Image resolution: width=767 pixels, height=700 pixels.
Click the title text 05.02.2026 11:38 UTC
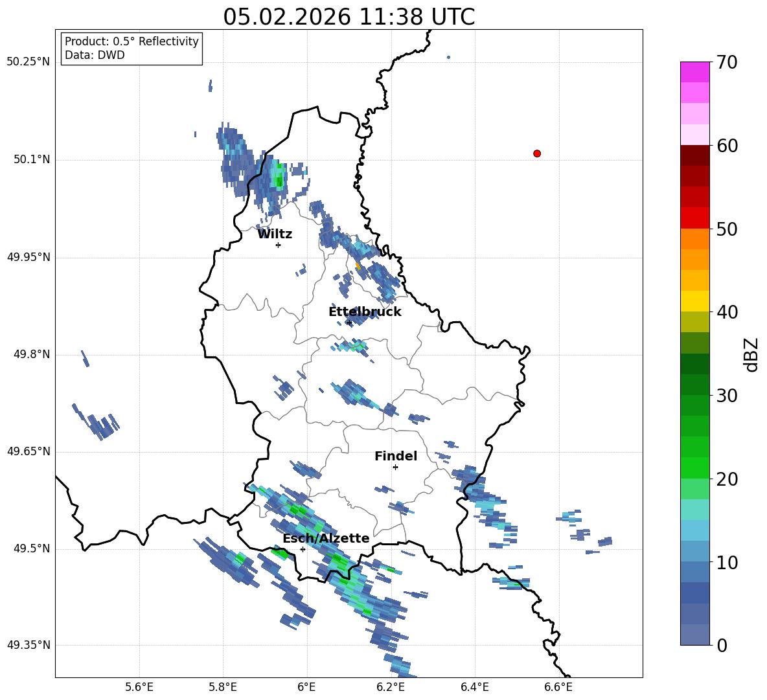click(349, 17)
